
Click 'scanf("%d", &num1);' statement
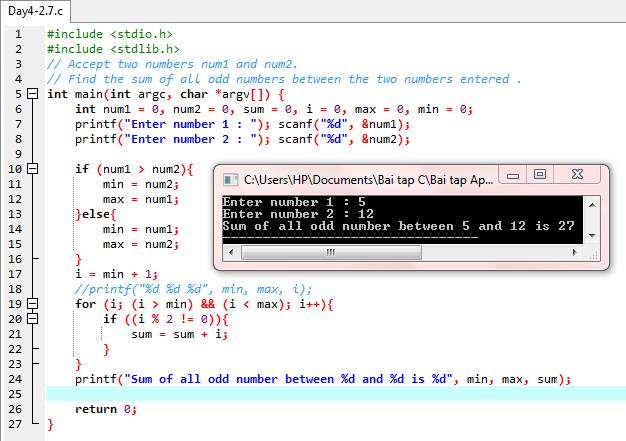344,124
